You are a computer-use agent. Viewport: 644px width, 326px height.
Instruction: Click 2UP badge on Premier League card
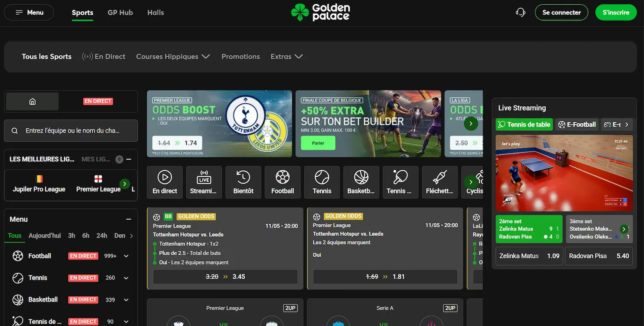(290, 308)
